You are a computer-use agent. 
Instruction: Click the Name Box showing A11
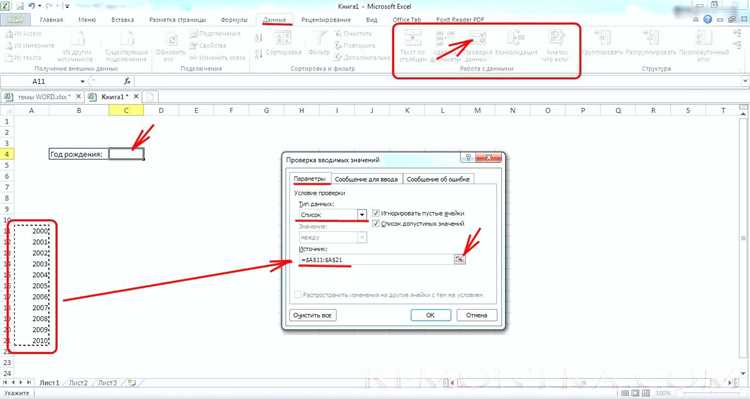[x=39, y=81]
